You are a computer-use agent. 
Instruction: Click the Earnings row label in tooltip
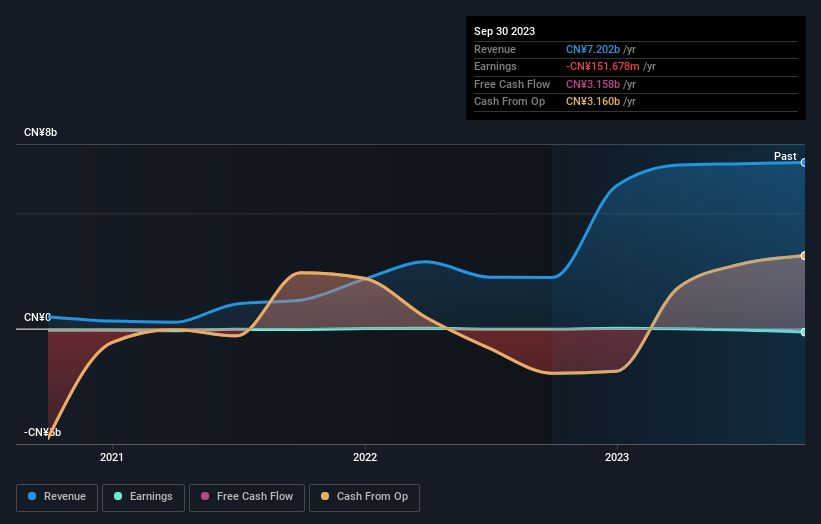click(495, 66)
